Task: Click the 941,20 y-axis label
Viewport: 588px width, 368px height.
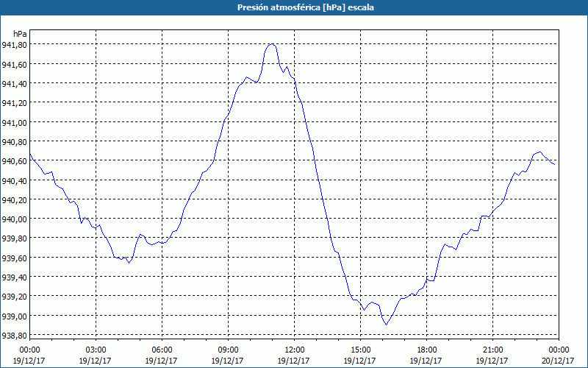Action: [x=14, y=103]
